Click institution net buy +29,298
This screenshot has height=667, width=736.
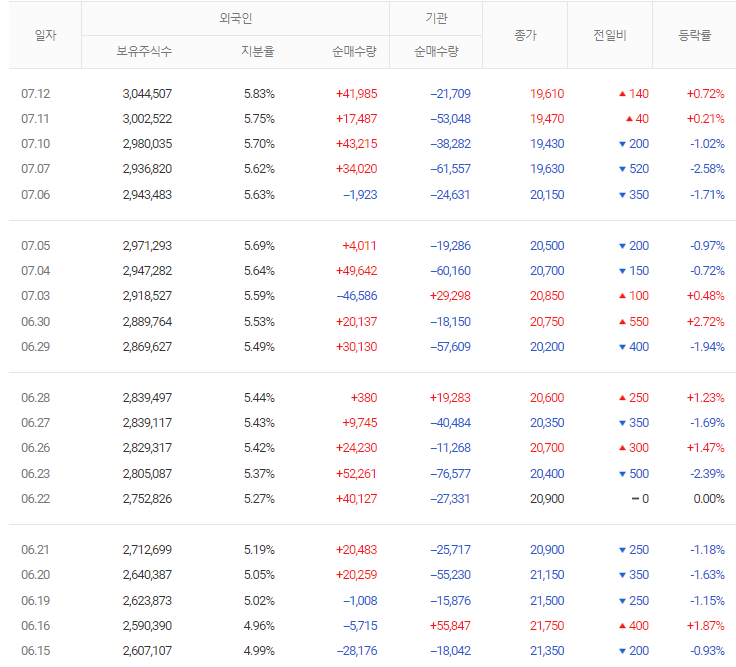click(450, 296)
